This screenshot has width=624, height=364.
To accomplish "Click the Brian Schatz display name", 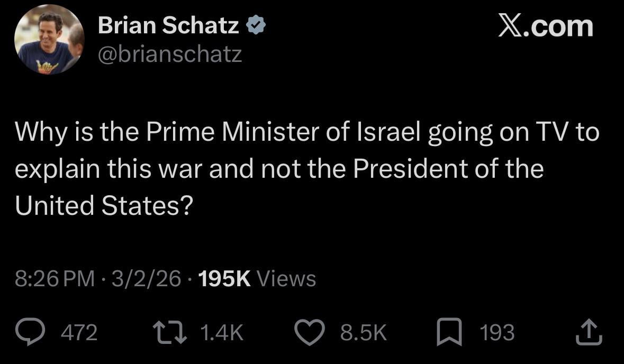I will (168, 26).
